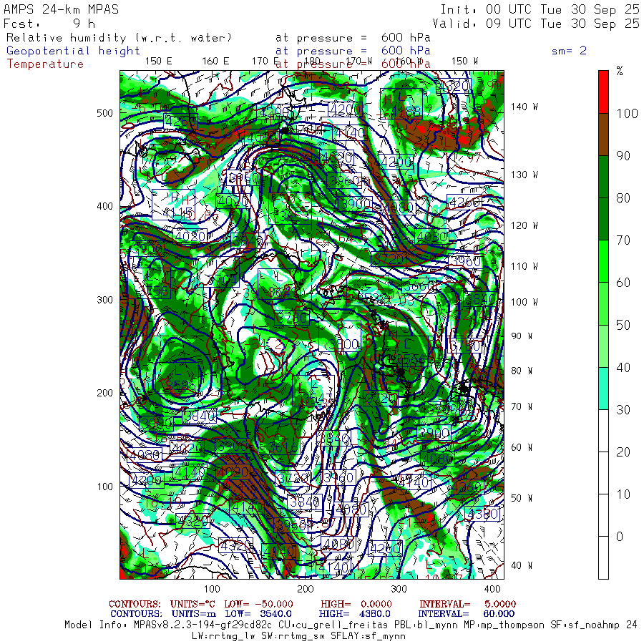Viewport: 644px width, 644px height.
Task: Select the Init 00 UTC timestamp text
Action: point(540,9)
